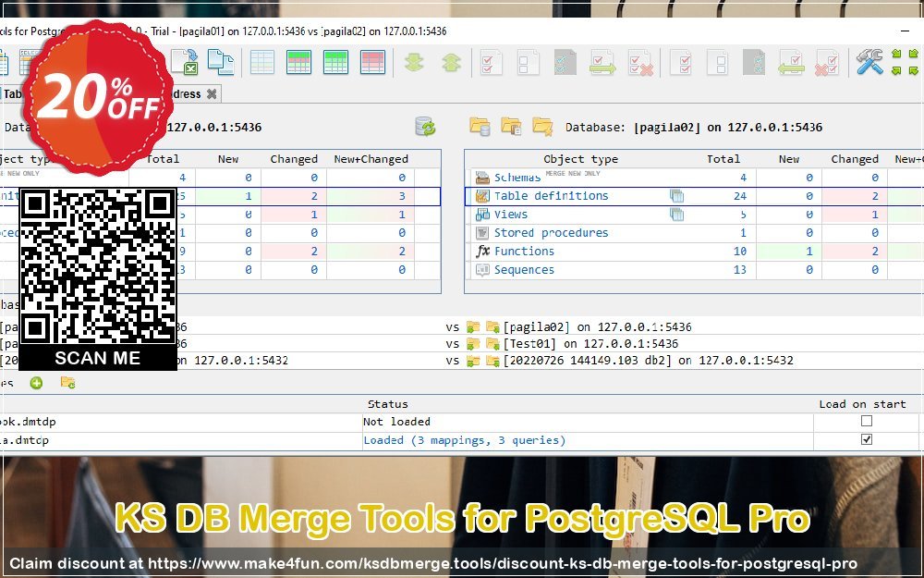This screenshot has width=924, height=578.
Task: Click right panel Object type column header
Action: (580, 159)
